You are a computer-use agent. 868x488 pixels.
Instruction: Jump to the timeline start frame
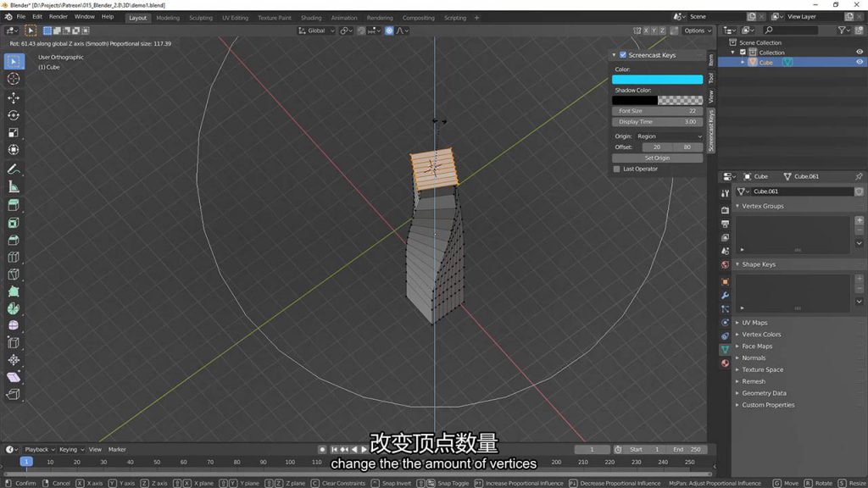click(334, 450)
